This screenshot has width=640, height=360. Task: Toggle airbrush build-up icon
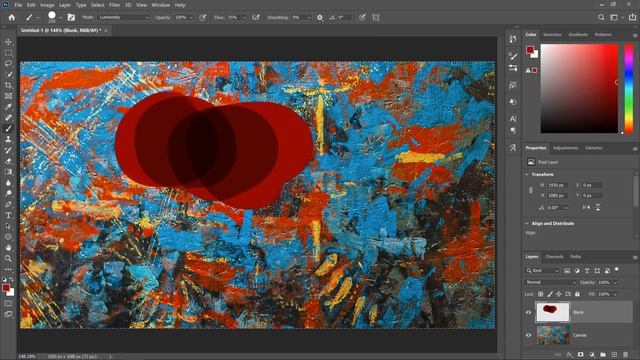pyautogui.click(x=256, y=18)
